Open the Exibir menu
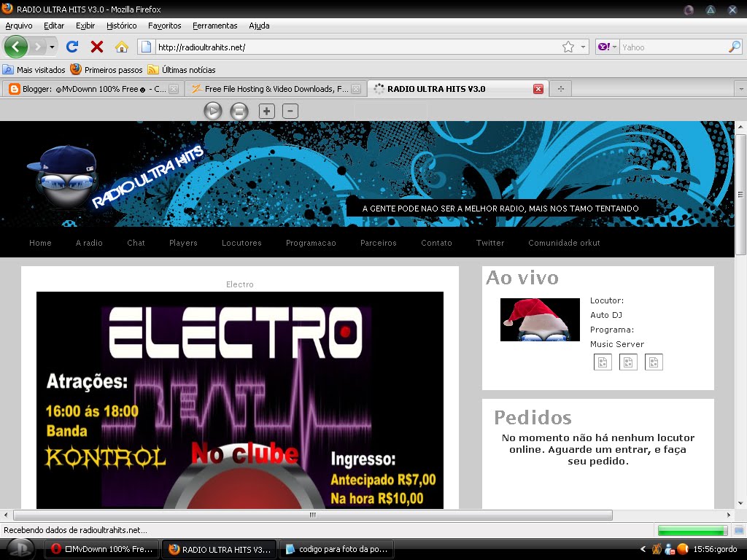This screenshot has width=747, height=560. (85, 26)
